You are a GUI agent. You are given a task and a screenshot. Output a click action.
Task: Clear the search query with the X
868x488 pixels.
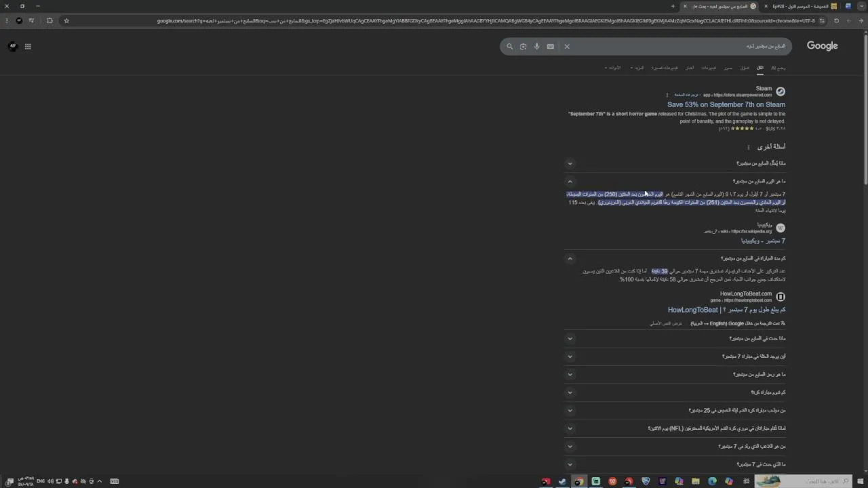tap(567, 47)
